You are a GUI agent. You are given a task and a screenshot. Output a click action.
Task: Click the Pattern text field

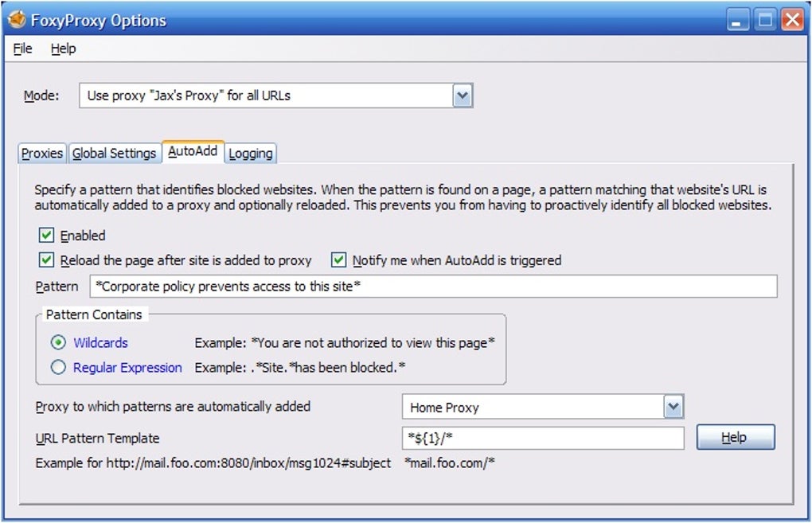[x=433, y=287]
